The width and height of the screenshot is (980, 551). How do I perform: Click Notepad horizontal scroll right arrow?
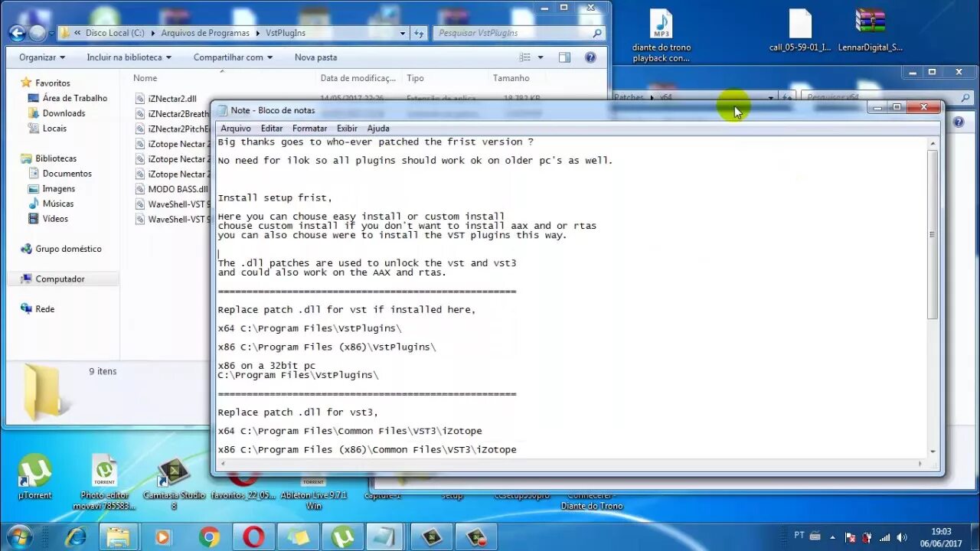coord(920,463)
